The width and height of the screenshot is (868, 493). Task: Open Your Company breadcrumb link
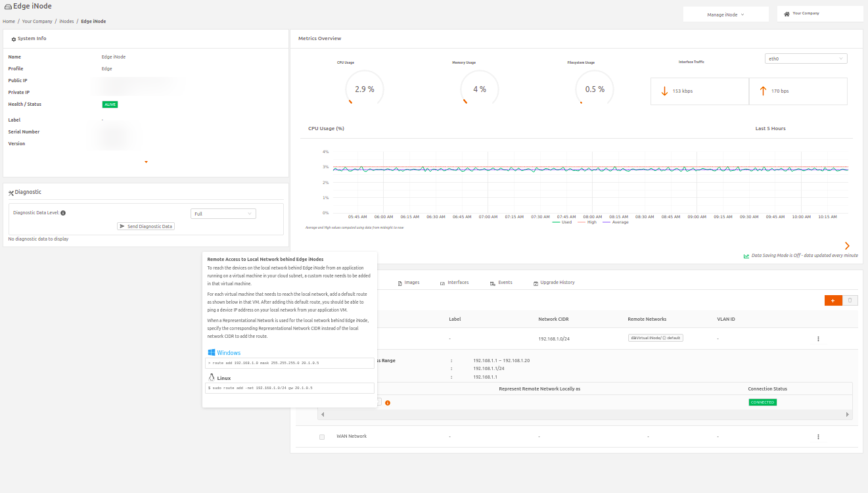click(37, 22)
